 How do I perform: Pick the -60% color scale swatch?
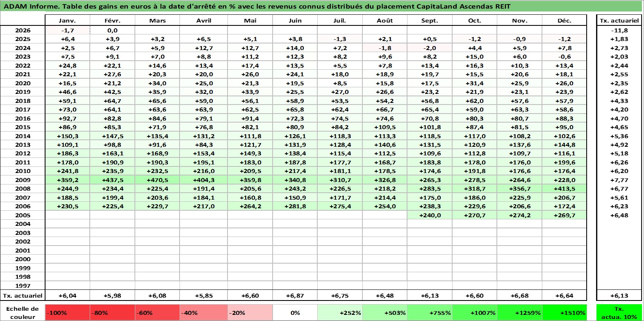[x=157, y=313]
